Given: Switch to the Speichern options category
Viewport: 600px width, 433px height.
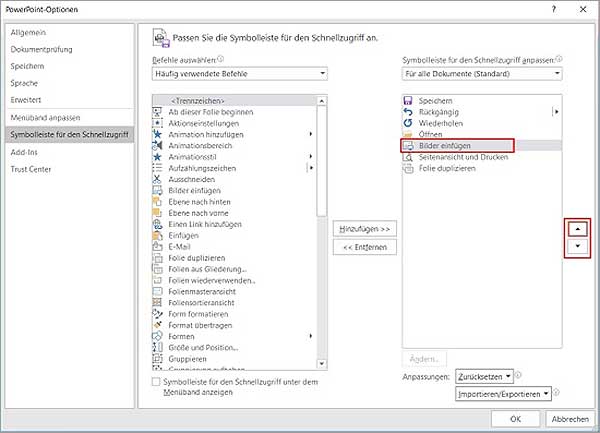Looking at the screenshot, I should [27, 66].
